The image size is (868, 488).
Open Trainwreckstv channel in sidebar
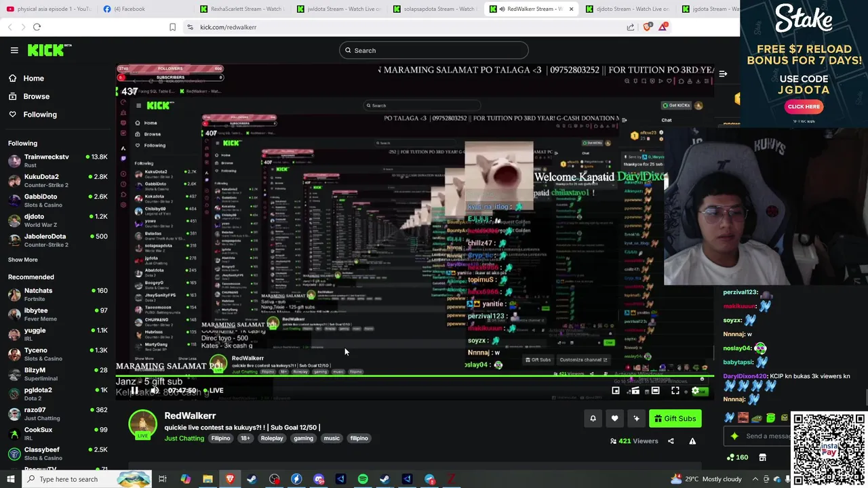pyautogui.click(x=58, y=161)
